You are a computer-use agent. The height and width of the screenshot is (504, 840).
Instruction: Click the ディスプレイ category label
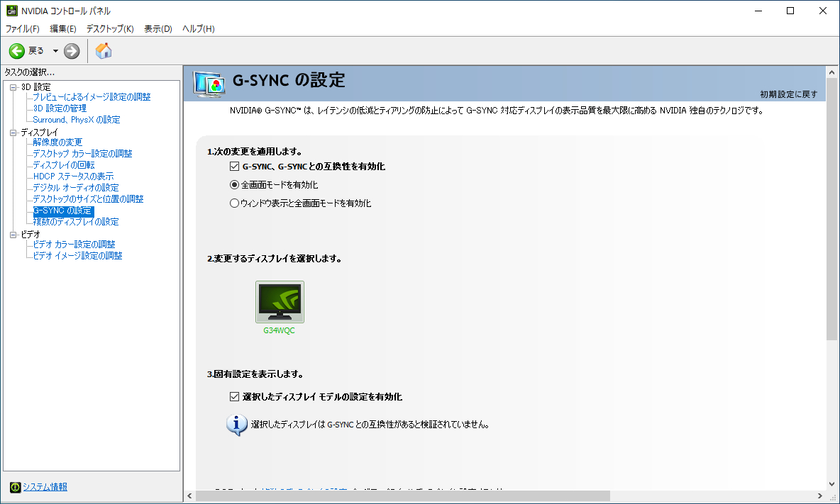[40, 133]
